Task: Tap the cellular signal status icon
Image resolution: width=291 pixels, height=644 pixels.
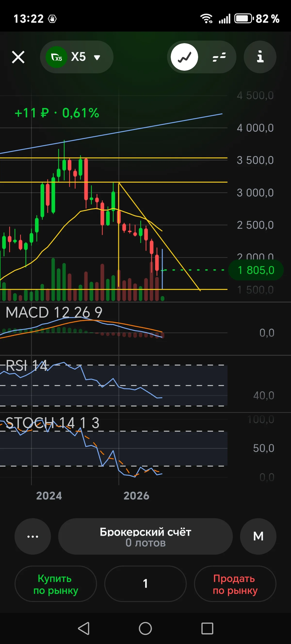Action: (224, 19)
